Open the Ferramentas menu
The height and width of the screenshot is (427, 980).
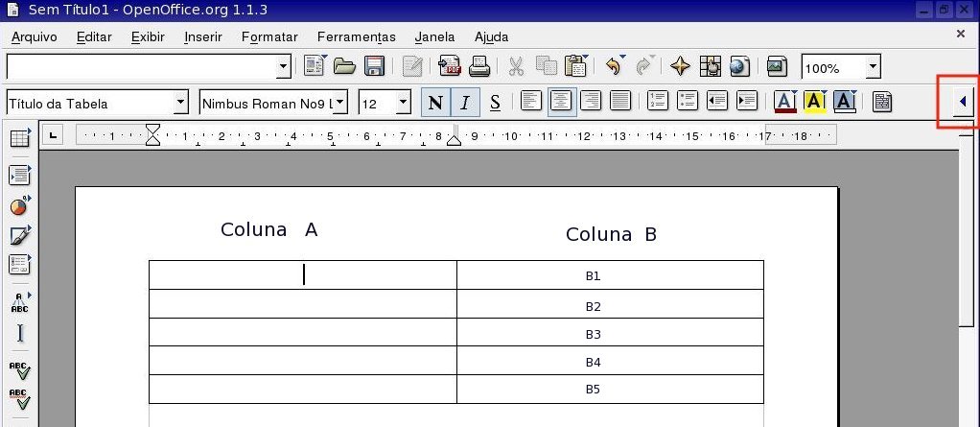point(356,37)
